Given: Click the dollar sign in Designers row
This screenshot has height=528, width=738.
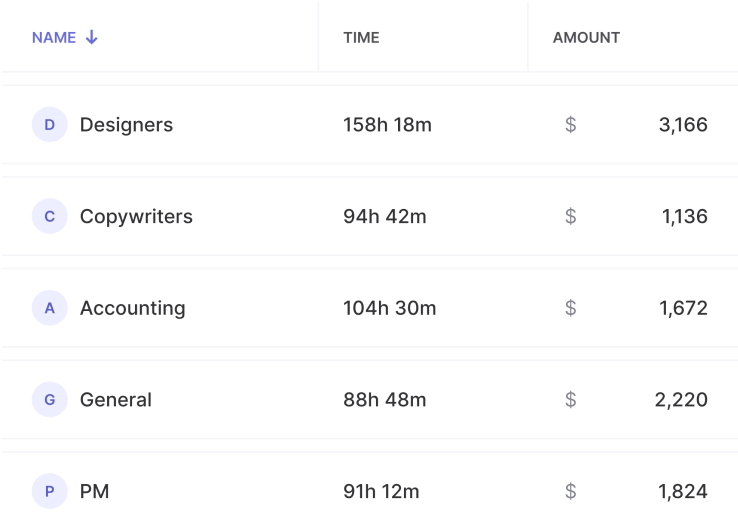Looking at the screenshot, I should 570,125.
